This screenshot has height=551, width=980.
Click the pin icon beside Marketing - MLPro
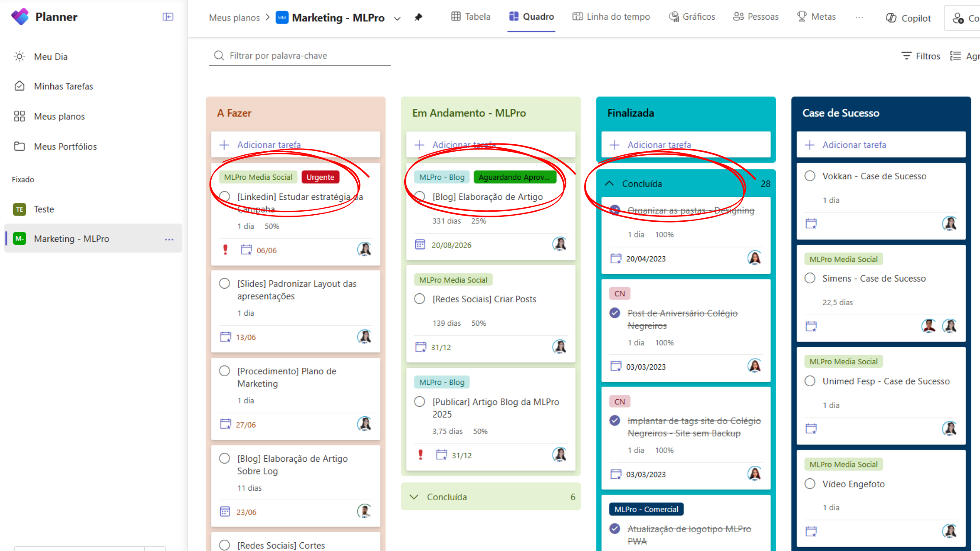coord(418,17)
